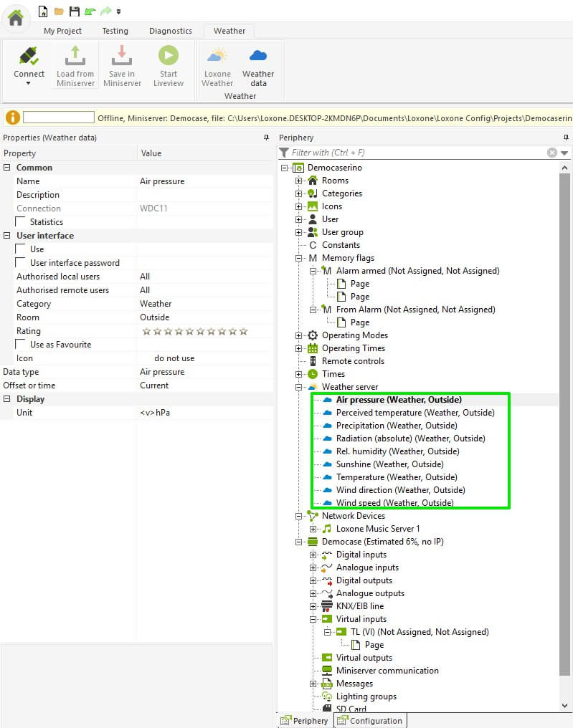This screenshot has width=573, height=728.
Task: Click the Load from Miniserver icon
Action: pos(75,57)
